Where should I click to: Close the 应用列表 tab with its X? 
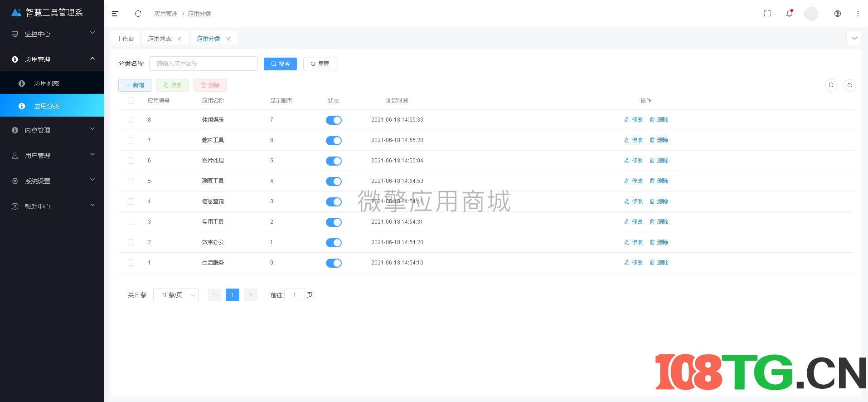pyautogui.click(x=179, y=39)
